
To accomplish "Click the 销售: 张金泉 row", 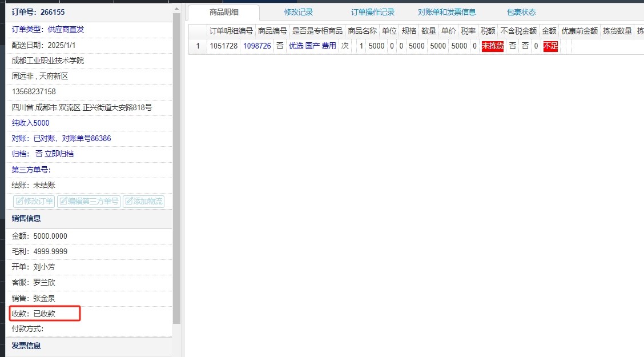I will click(88, 298).
